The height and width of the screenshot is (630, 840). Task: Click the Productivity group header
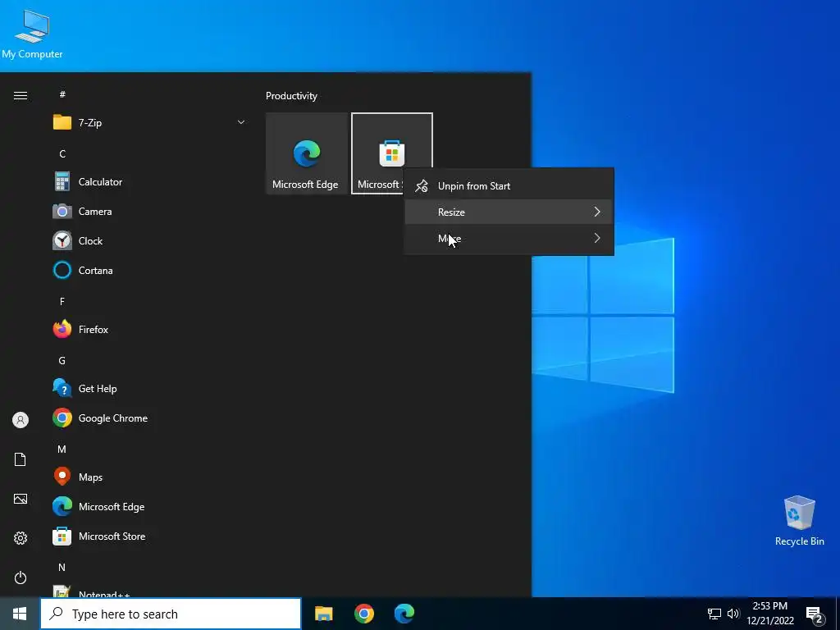point(291,96)
